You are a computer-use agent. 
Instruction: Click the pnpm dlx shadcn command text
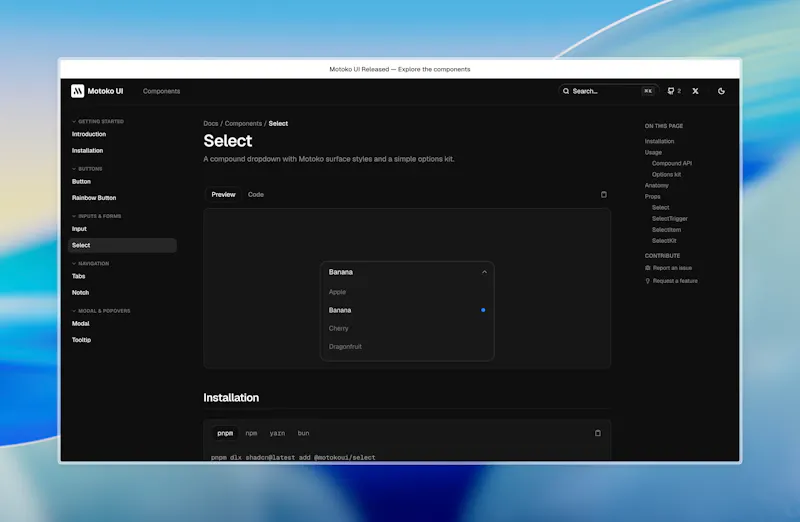pyautogui.click(x=293, y=457)
